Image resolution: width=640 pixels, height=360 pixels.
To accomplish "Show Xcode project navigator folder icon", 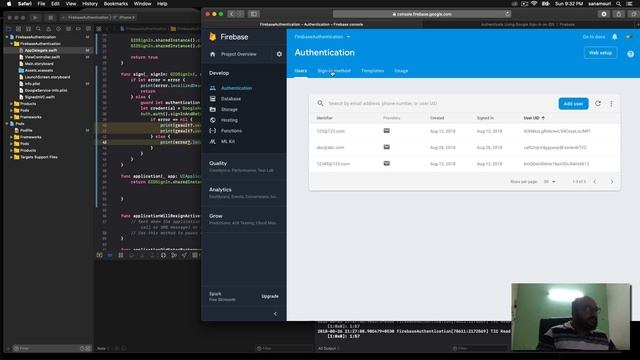I will pyautogui.click(x=9, y=29).
